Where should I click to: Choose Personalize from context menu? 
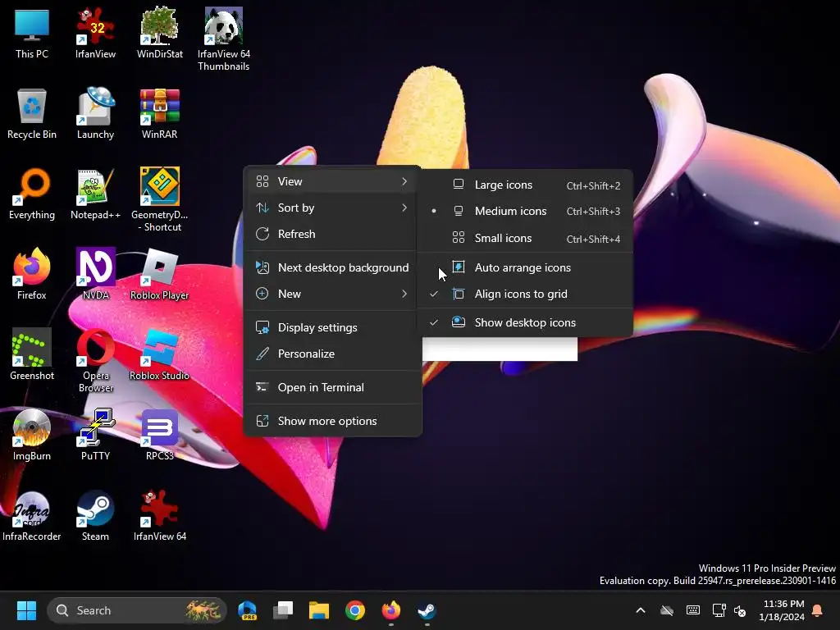tap(332, 354)
